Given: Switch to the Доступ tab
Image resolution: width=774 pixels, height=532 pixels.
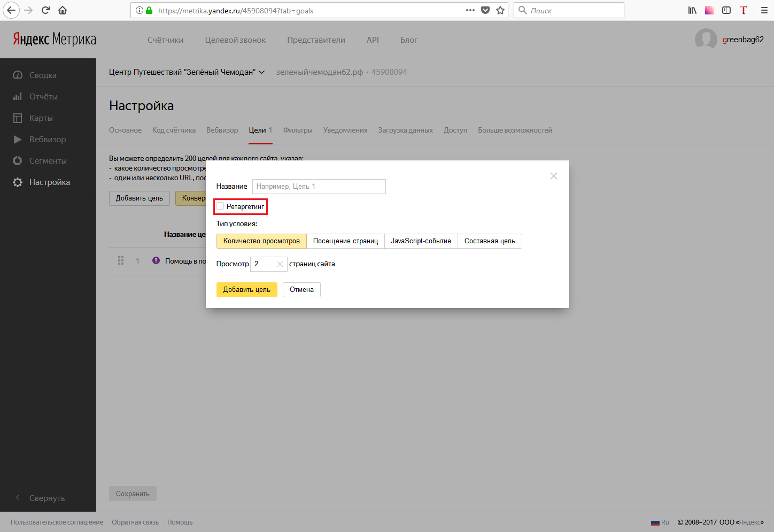Looking at the screenshot, I should [455, 130].
